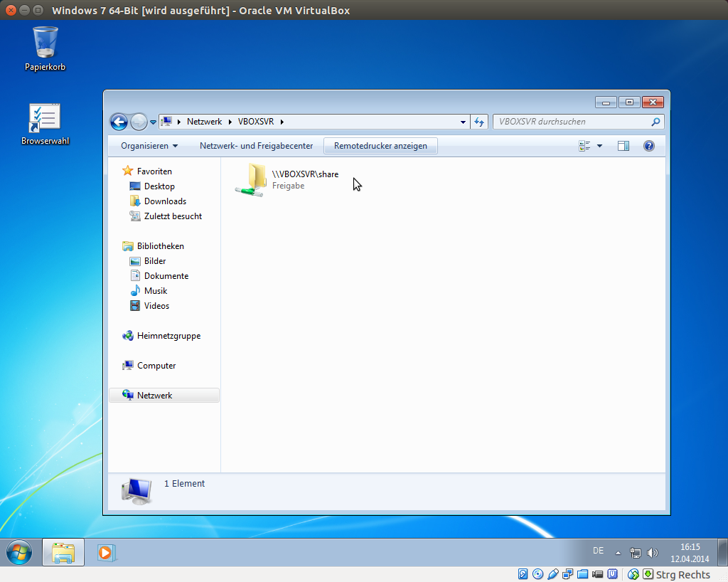The width and height of the screenshot is (728, 582).
Task: Select Netzwerk in the address breadcrumb
Action: click(204, 122)
